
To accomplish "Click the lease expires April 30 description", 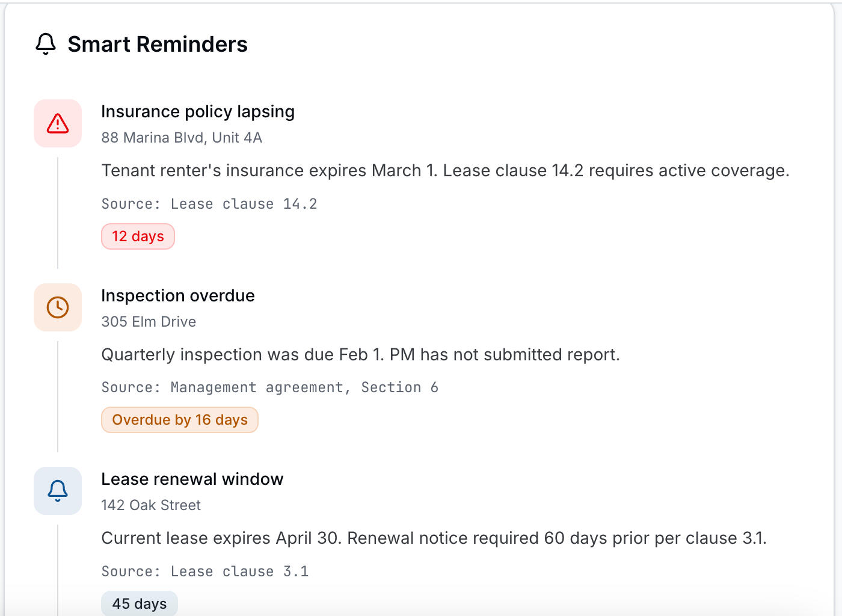I will (x=434, y=538).
